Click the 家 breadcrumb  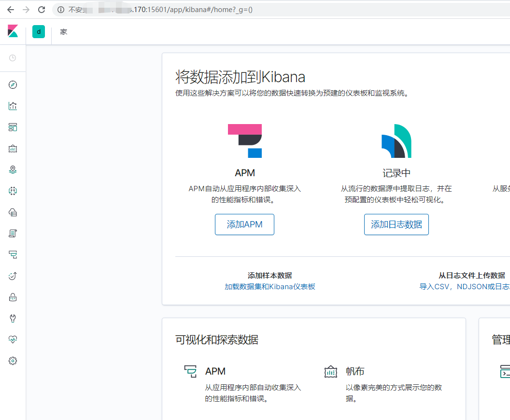pyautogui.click(x=63, y=32)
